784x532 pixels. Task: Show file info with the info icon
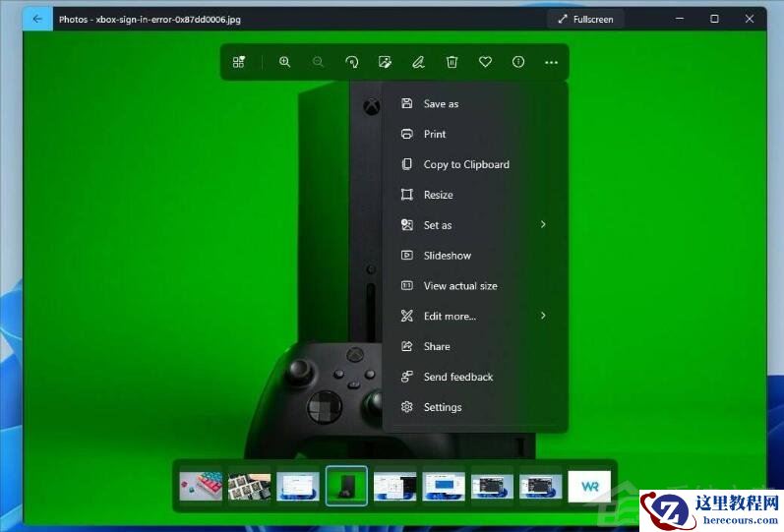518,62
